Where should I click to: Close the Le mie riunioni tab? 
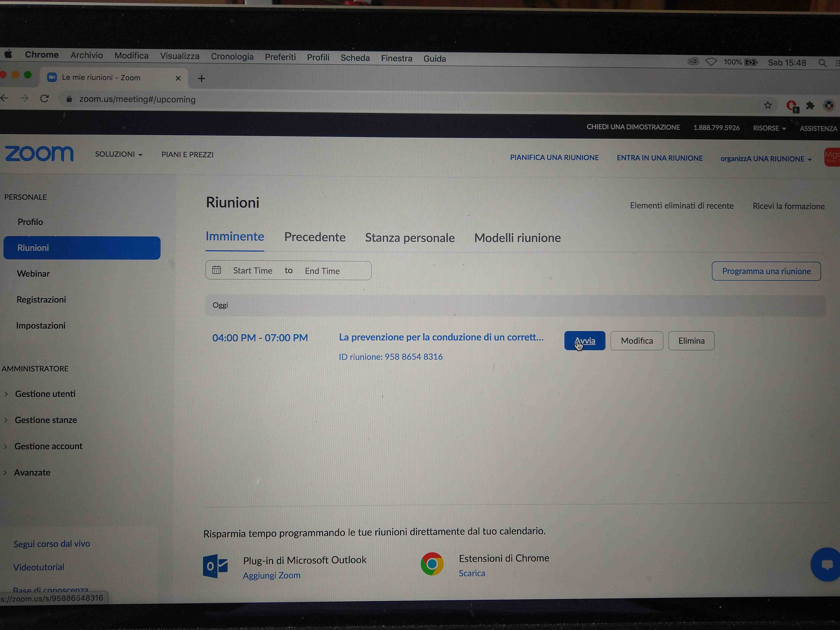pos(178,78)
